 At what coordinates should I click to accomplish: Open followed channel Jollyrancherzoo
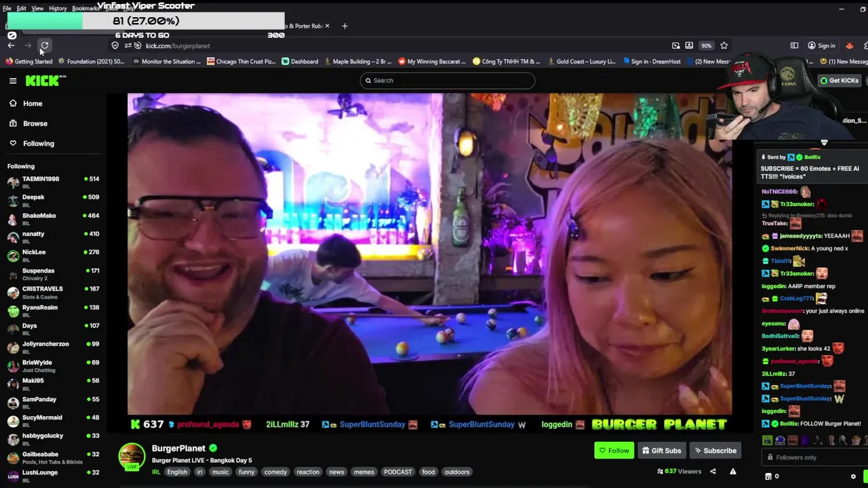tap(53, 348)
